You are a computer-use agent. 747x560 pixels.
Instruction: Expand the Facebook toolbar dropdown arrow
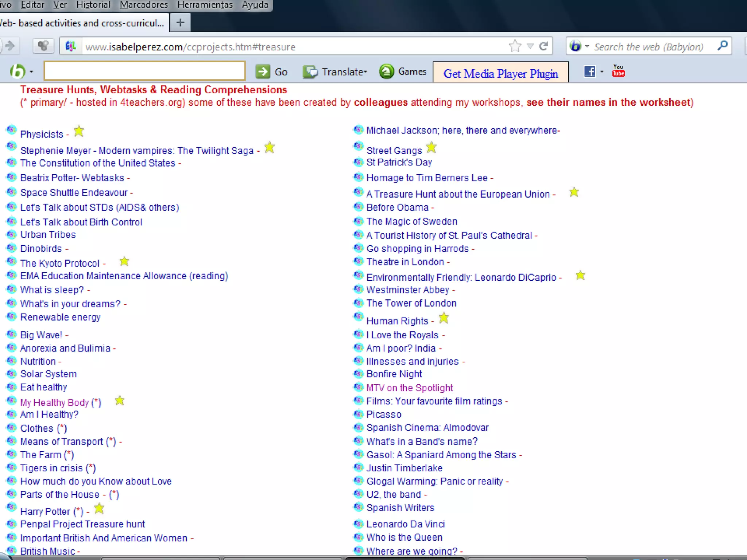pyautogui.click(x=601, y=72)
